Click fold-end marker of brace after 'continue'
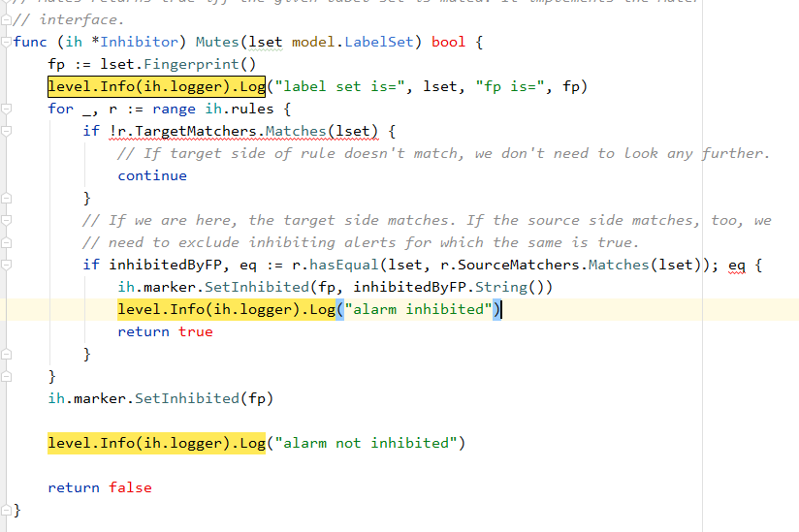799x532 pixels. tap(6, 198)
